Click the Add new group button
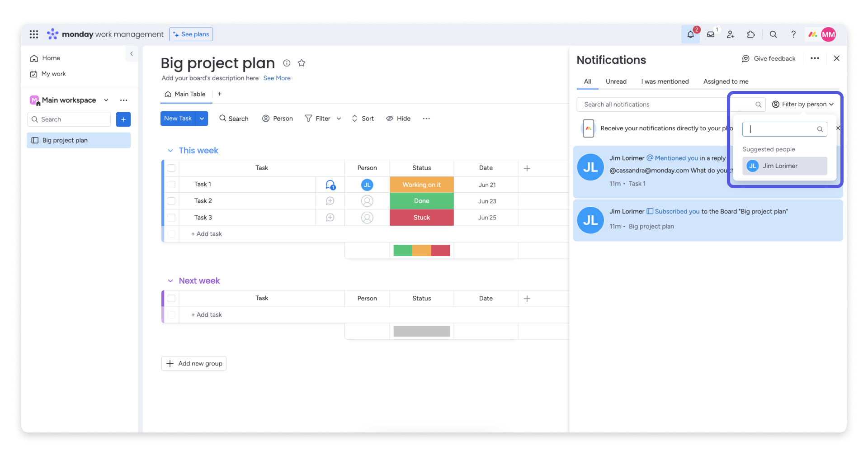This screenshot has width=868, height=456. coord(194,364)
